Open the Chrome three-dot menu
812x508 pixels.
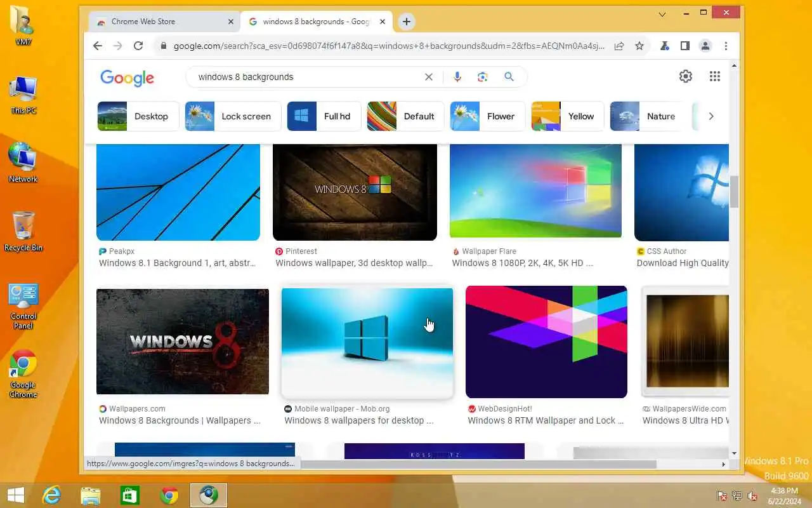tap(726, 46)
